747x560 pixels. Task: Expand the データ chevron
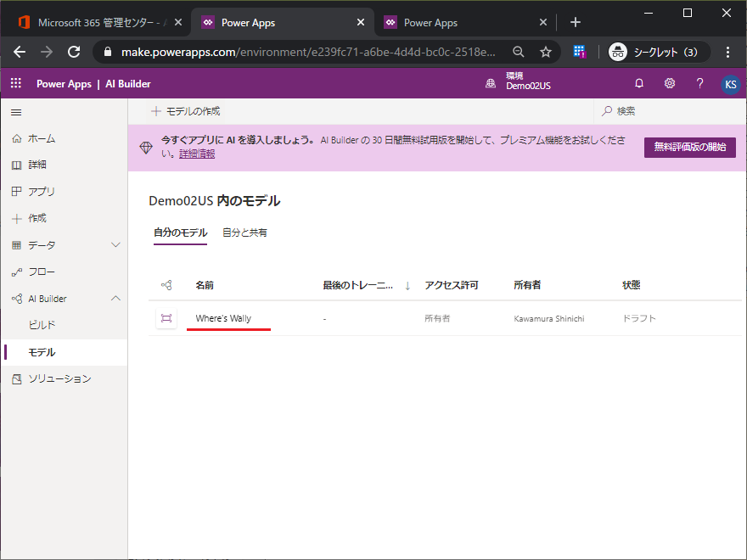(115, 244)
